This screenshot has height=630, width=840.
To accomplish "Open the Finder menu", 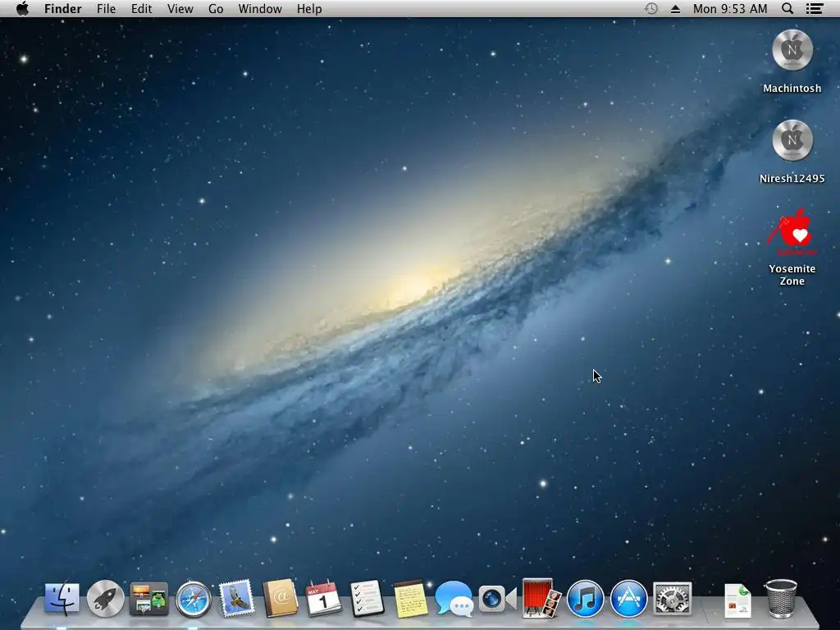I will [62, 8].
